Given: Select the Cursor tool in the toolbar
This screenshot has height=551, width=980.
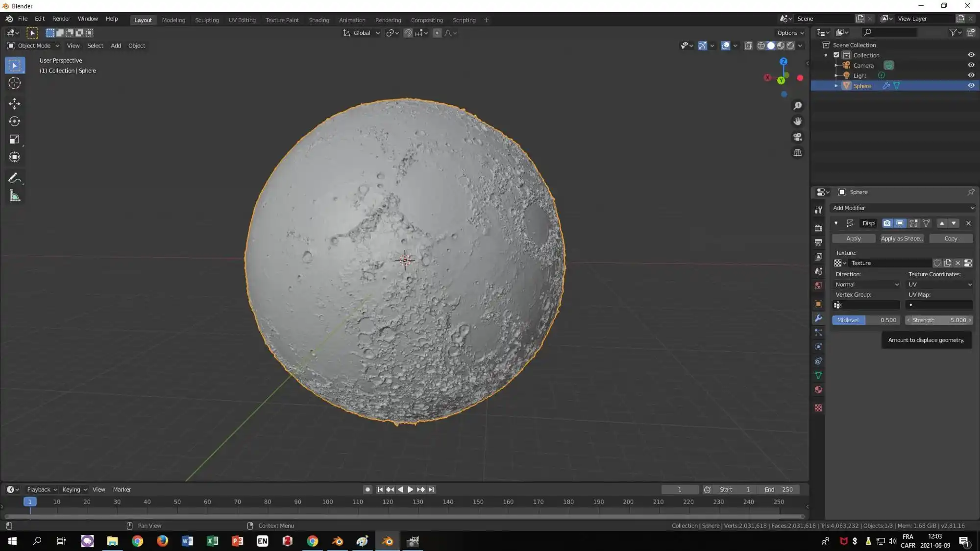Looking at the screenshot, I should 14,83.
